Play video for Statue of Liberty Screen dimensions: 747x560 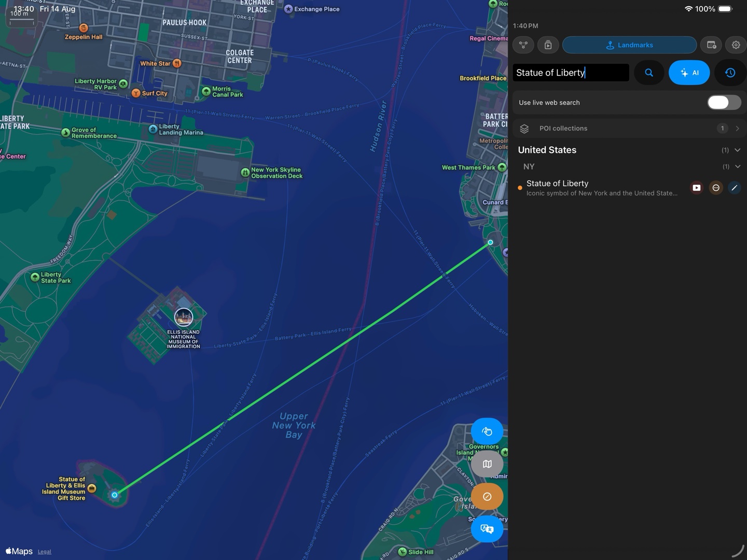click(x=697, y=188)
